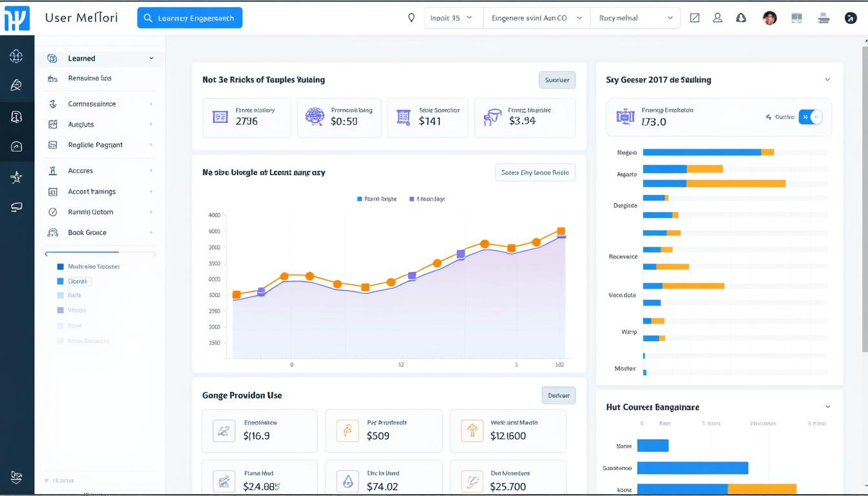Open the user profile outline icon
The height and width of the screenshot is (496, 868).
[718, 18]
